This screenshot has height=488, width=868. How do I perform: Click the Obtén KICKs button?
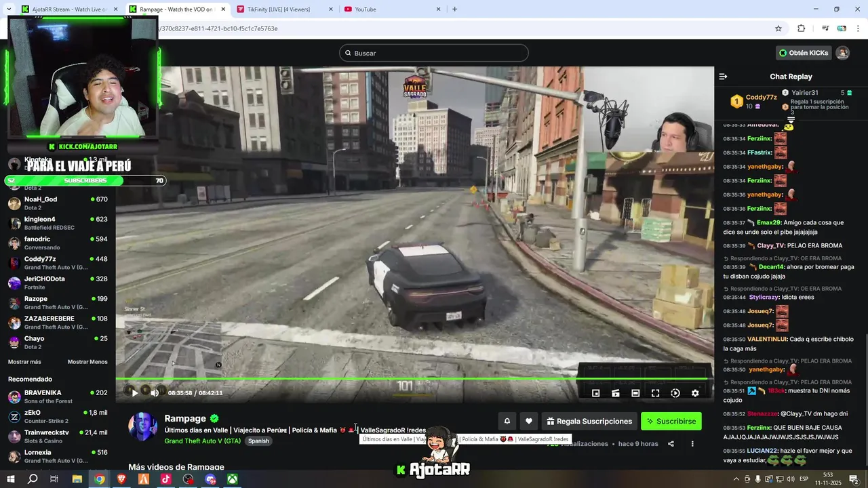tap(804, 53)
